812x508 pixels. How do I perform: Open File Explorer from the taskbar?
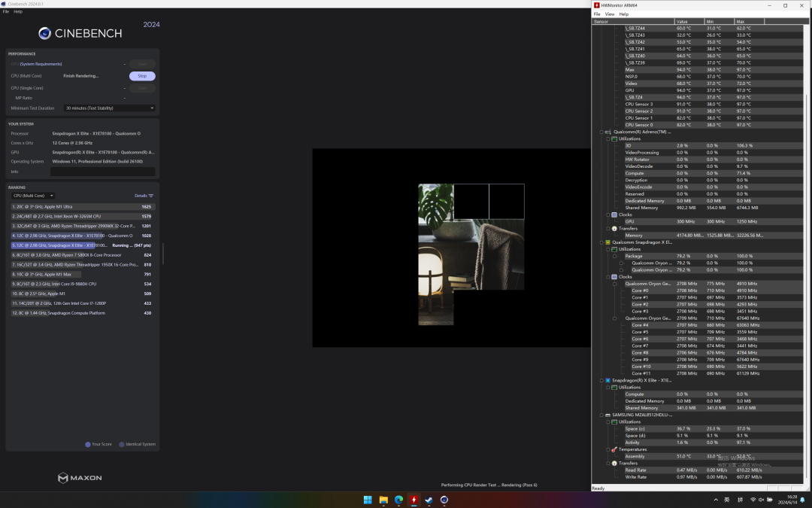(x=383, y=500)
